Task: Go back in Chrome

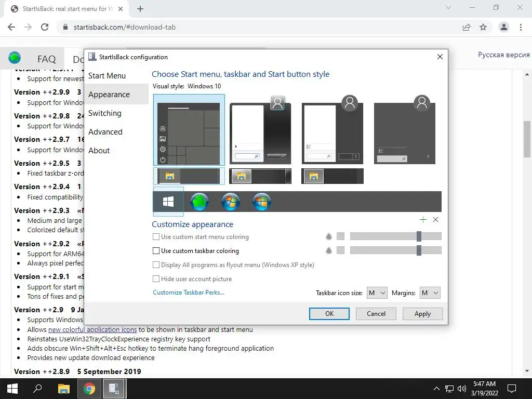Action: [11, 27]
